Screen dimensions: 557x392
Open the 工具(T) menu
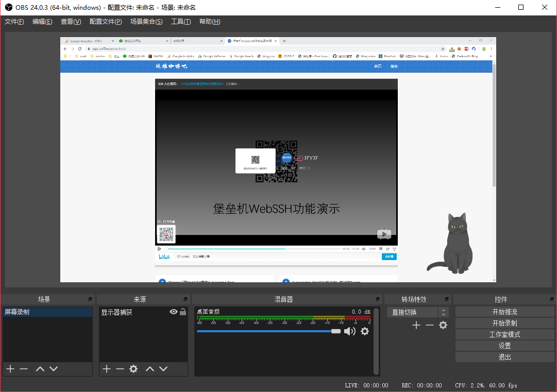click(181, 22)
